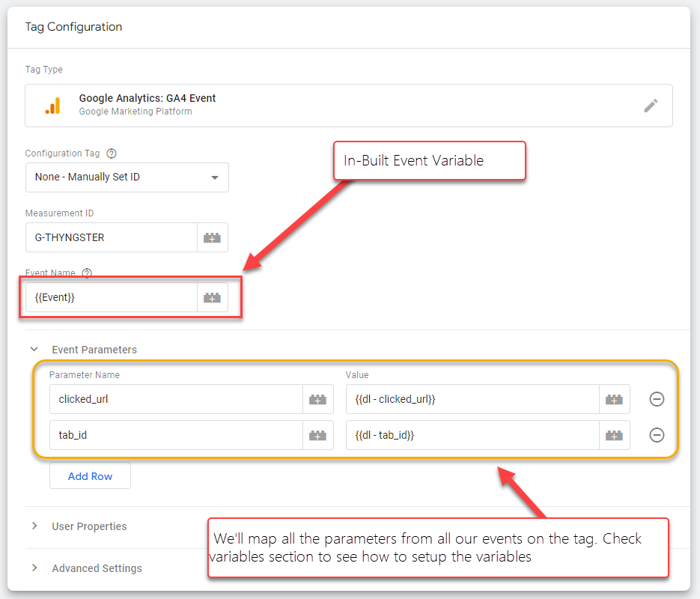Click variable icon for tab_id value field

pos(614,435)
